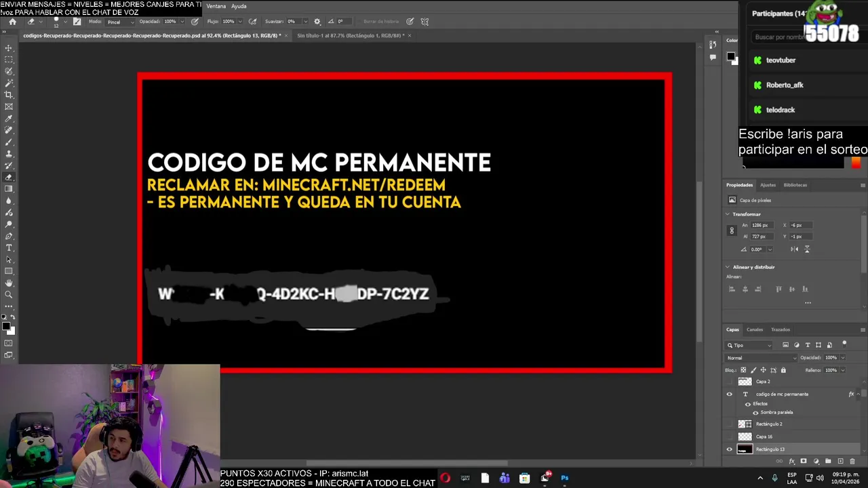Image resolution: width=868 pixels, height=488 pixels.
Task: Add a layer mask from the Capas footer
Action: (804, 461)
